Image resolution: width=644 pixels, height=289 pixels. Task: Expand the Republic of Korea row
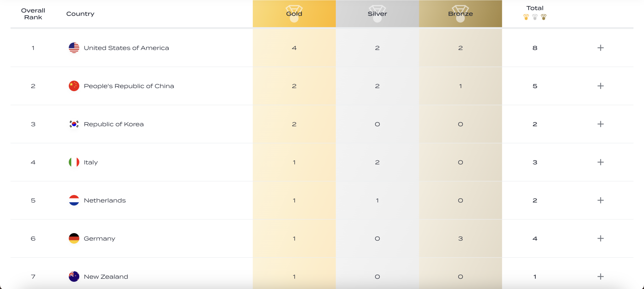tap(600, 124)
